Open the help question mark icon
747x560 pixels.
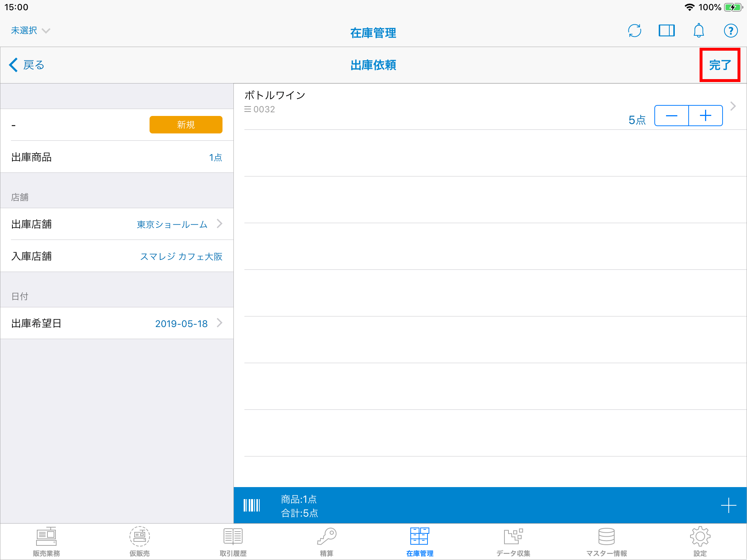tap(731, 31)
